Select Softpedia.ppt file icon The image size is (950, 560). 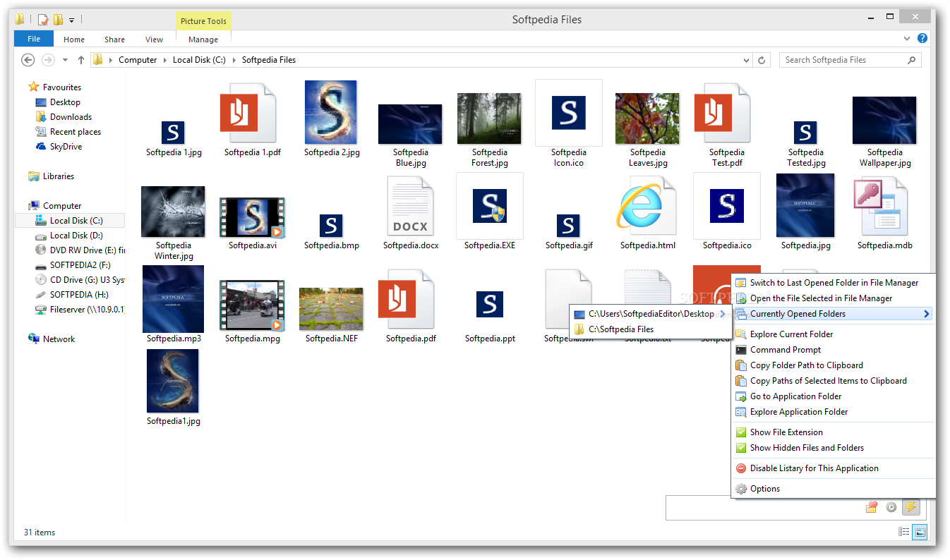coord(489,304)
